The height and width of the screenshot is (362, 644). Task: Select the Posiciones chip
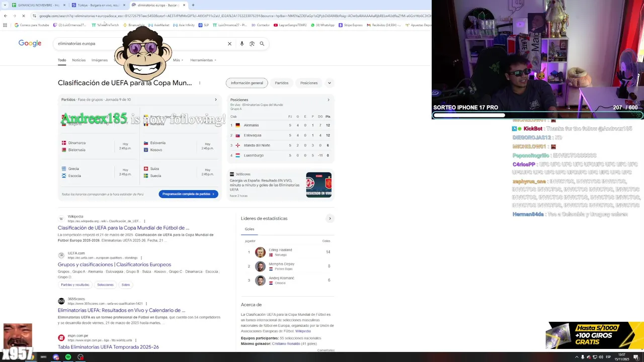(x=309, y=83)
